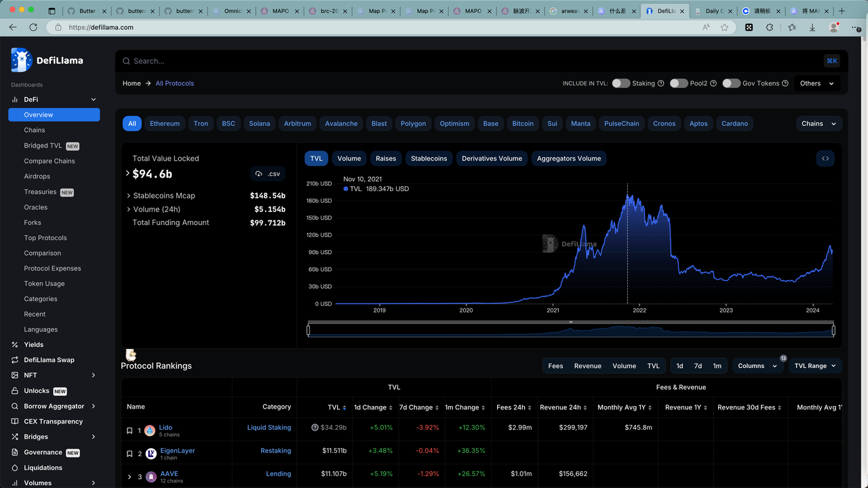868x488 pixels.
Task: Grab the chart range right handle
Action: pos(833,330)
